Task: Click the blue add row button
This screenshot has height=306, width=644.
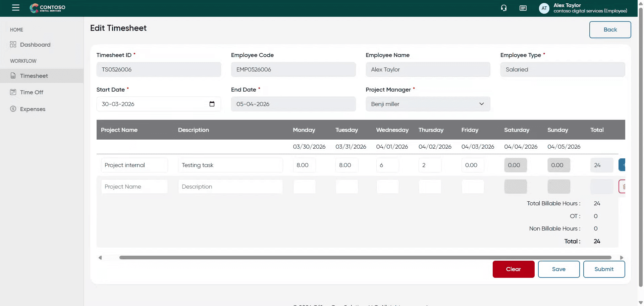Action: coord(622,165)
